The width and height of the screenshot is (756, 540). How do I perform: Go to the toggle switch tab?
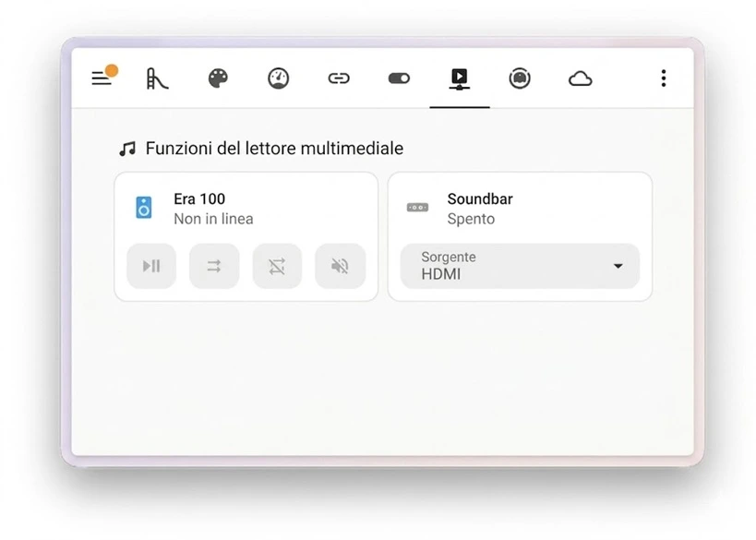(399, 78)
